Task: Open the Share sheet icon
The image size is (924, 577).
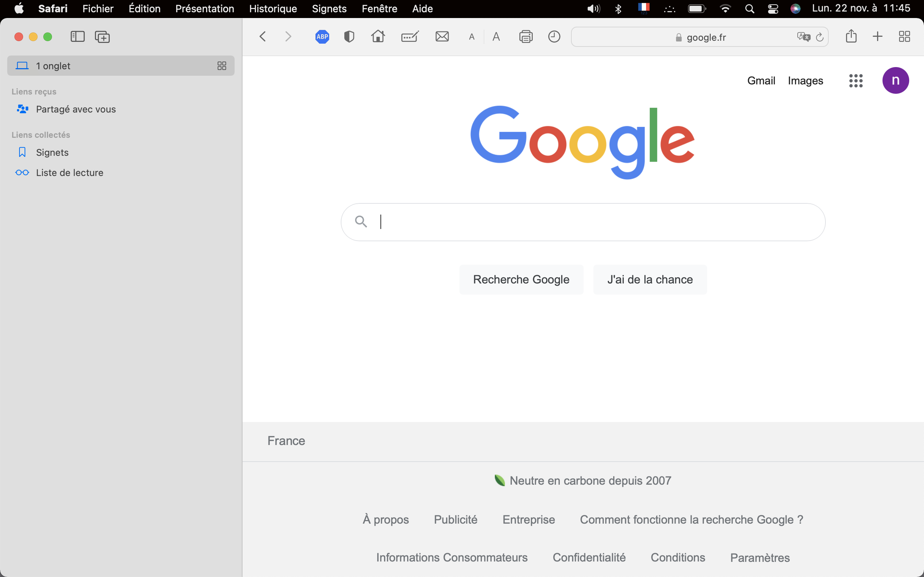Action: click(851, 37)
